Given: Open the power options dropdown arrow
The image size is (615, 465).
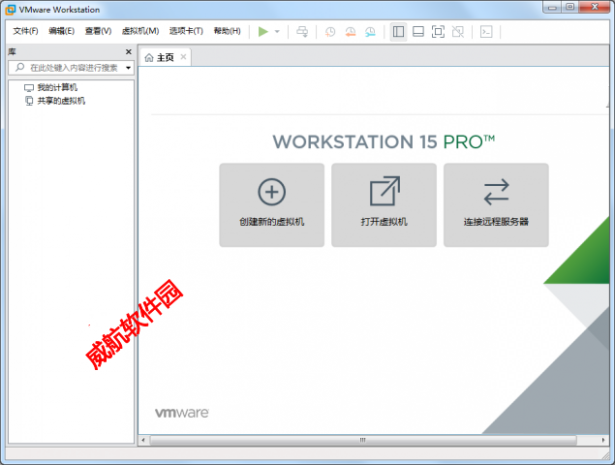Looking at the screenshot, I should pyautogui.click(x=277, y=32).
